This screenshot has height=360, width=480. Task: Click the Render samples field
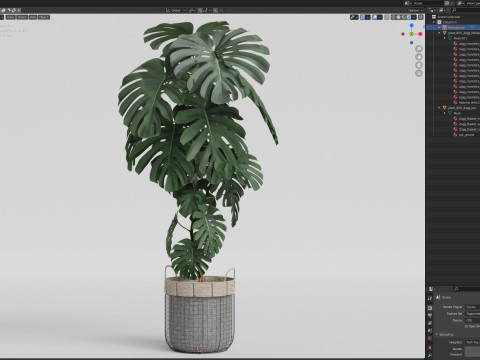[x=473, y=349]
